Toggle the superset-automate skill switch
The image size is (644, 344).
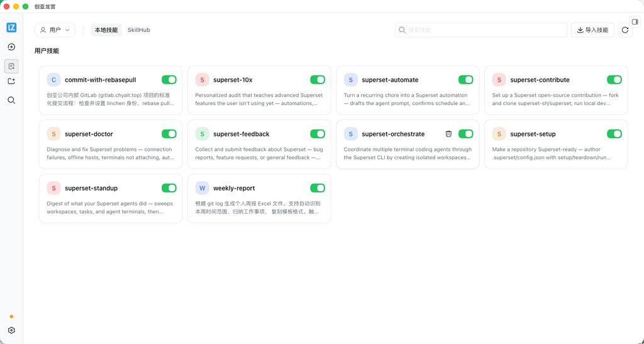coord(466,80)
